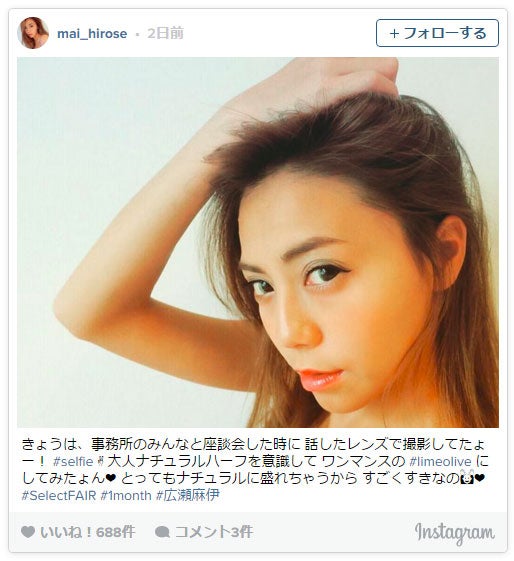Click the 2日前 timestamp
This screenshot has height=561, width=514.
coord(165,33)
